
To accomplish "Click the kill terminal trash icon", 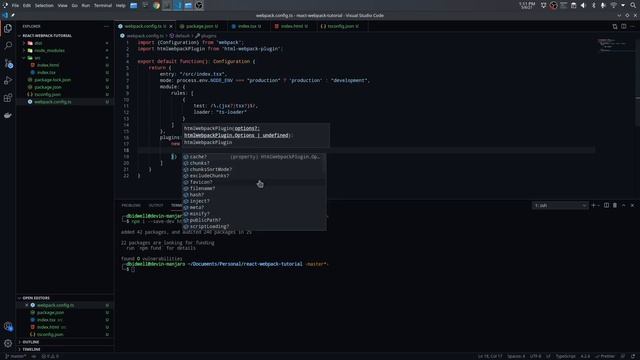I will tap(615, 205).
